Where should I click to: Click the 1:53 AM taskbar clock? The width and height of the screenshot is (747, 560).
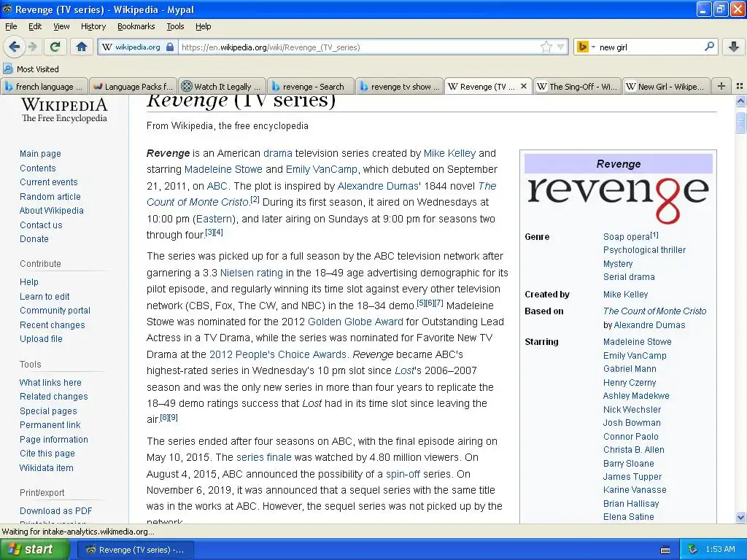pyautogui.click(x=720, y=550)
